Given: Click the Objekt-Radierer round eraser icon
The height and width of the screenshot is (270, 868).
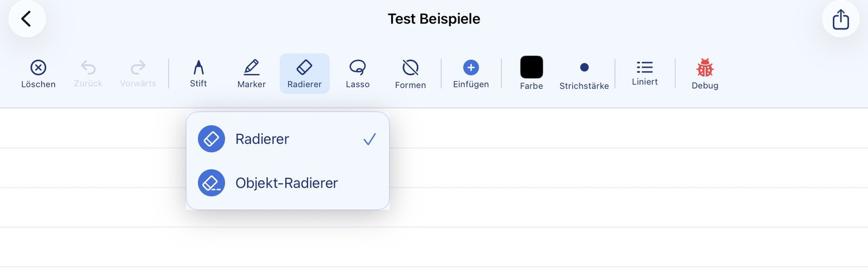Looking at the screenshot, I should click(x=212, y=183).
